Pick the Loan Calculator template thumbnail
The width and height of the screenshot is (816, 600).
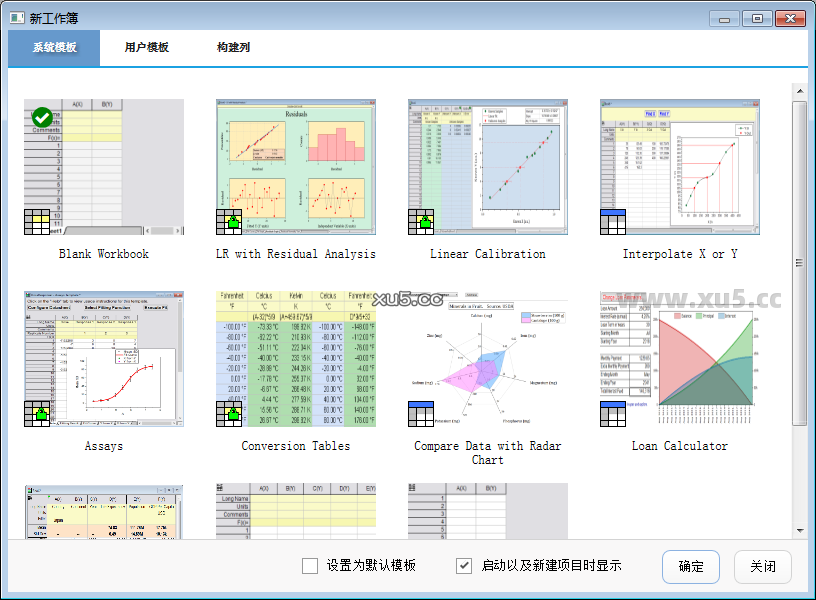click(680, 359)
